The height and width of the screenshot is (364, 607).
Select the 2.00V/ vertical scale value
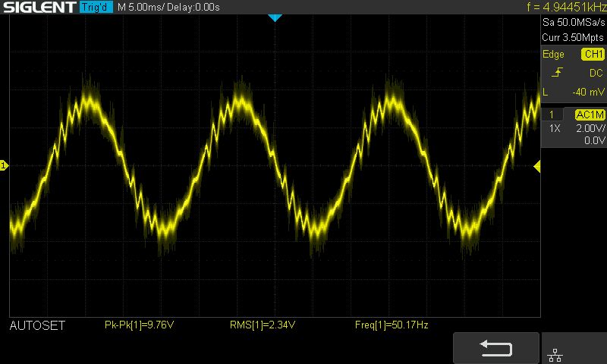tap(590, 128)
